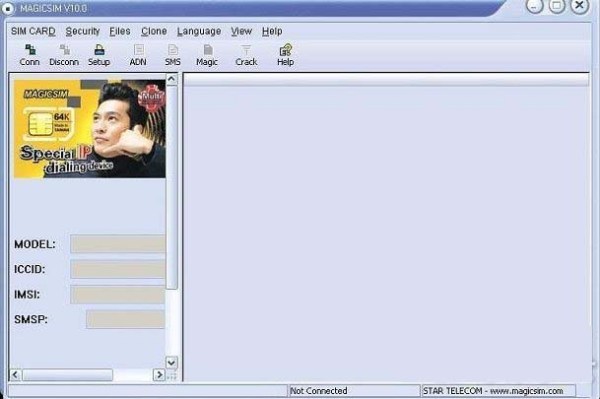This screenshot has height=399, width=600.
Task: Click the SMSP: label
Action: [31, 319]
